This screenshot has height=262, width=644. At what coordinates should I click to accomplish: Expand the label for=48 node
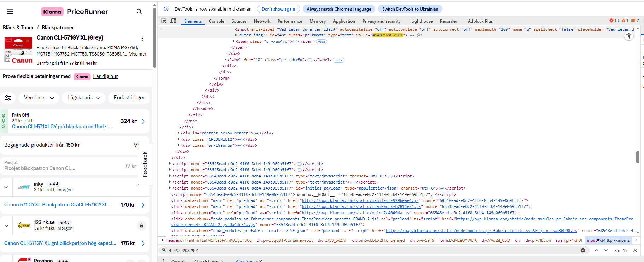(225, 60)
